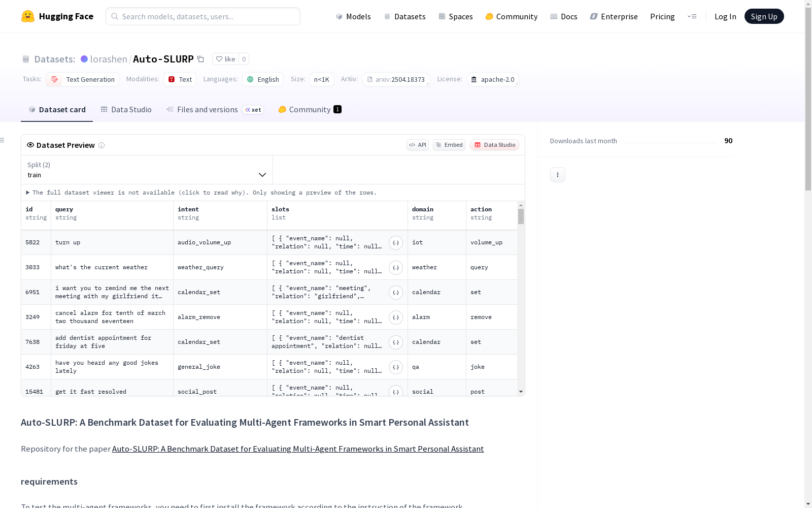812x508 pixels.
Task: Open Enterprise in the top navigation
Action: pos(614,16)
